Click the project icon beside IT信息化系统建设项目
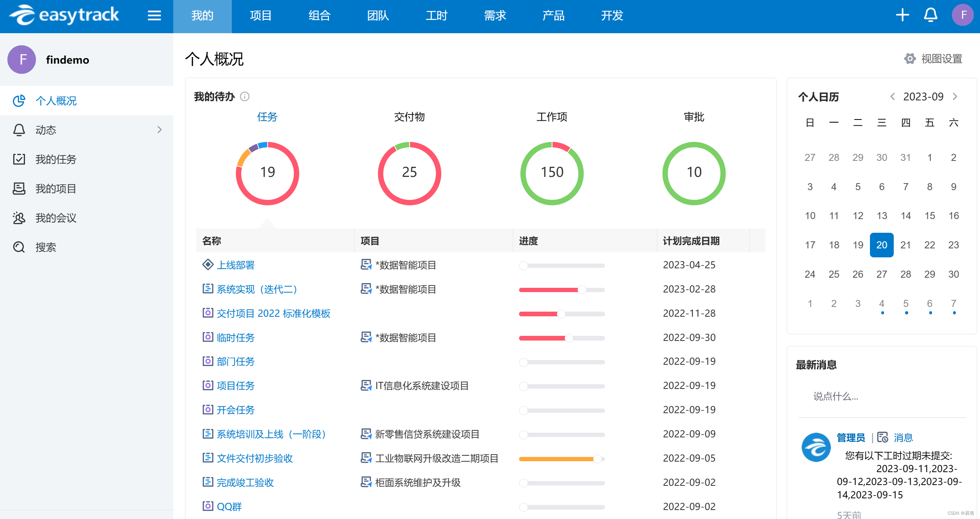 (366, 385)
